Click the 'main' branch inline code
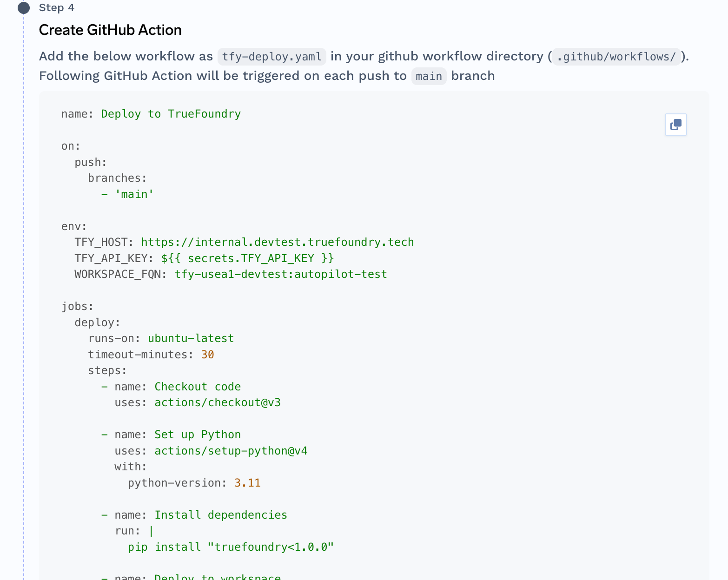 429,76
